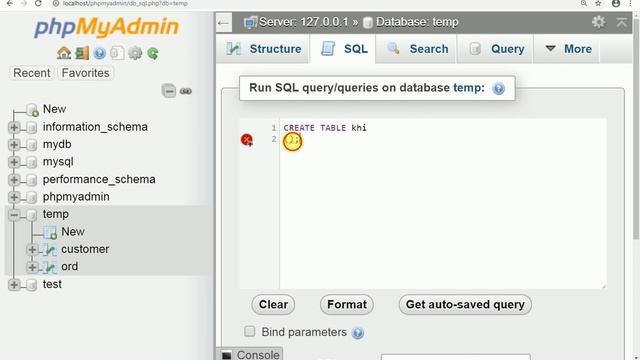Viewport: 640px width, 360px height.
Task: Open the Query tab
Action: point(496,49)
